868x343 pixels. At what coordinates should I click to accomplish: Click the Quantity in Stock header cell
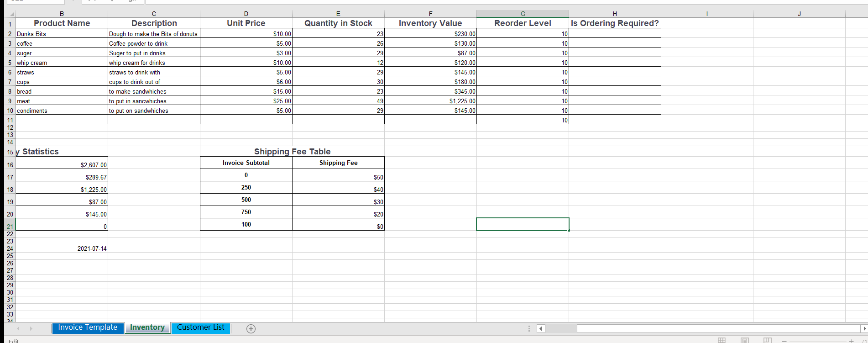point(338,23)
